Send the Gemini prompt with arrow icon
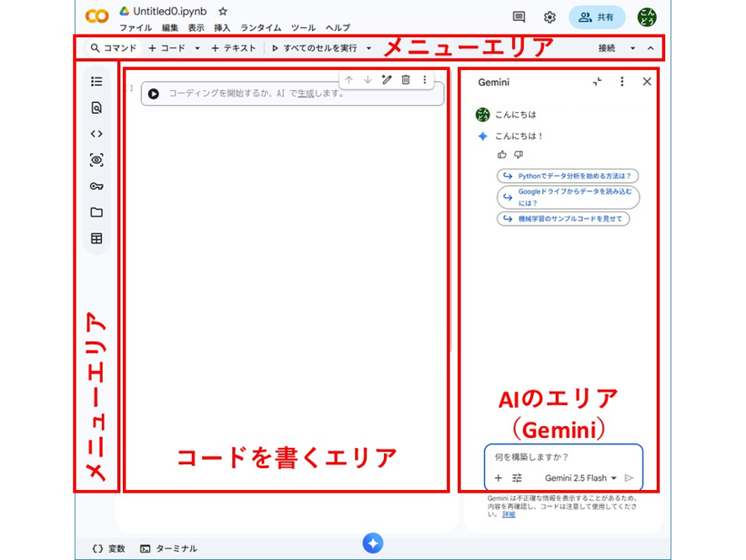 click(629, 477)
